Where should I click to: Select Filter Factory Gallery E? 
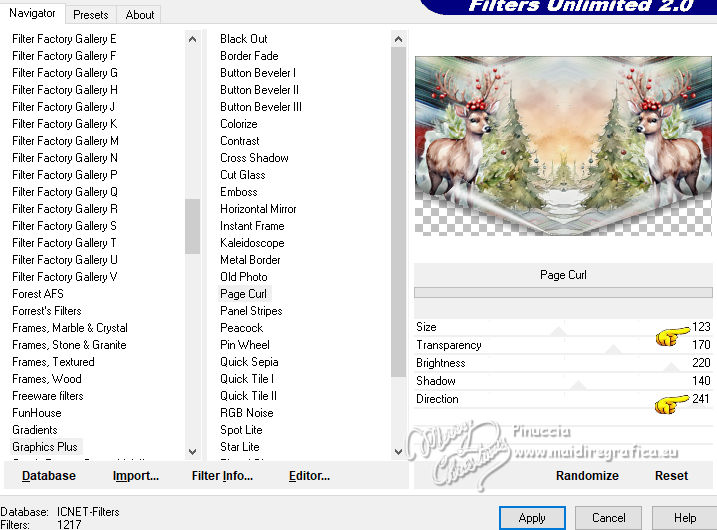[x=64, y=39]
